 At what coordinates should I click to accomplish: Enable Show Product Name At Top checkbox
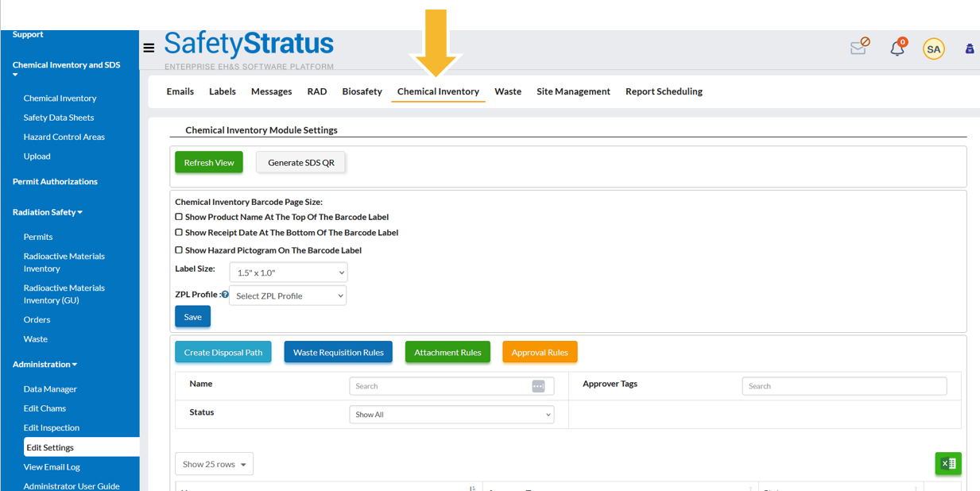pyautogui.click(x=179, y=216)
